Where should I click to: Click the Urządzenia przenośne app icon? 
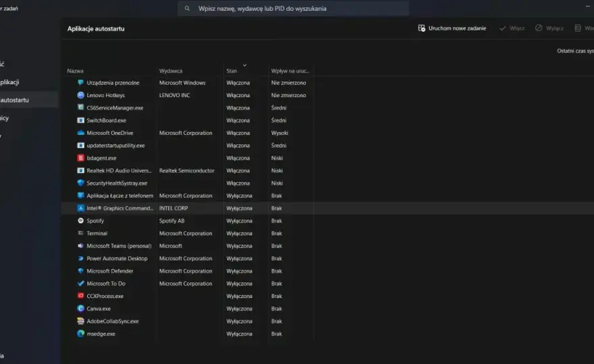point(81,82)
